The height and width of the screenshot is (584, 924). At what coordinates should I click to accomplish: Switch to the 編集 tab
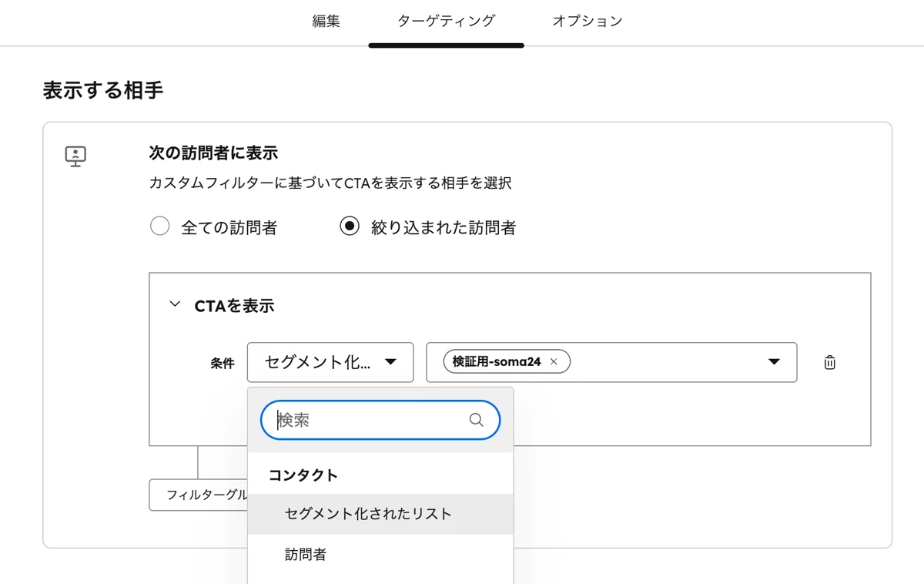tap(327, 21)
